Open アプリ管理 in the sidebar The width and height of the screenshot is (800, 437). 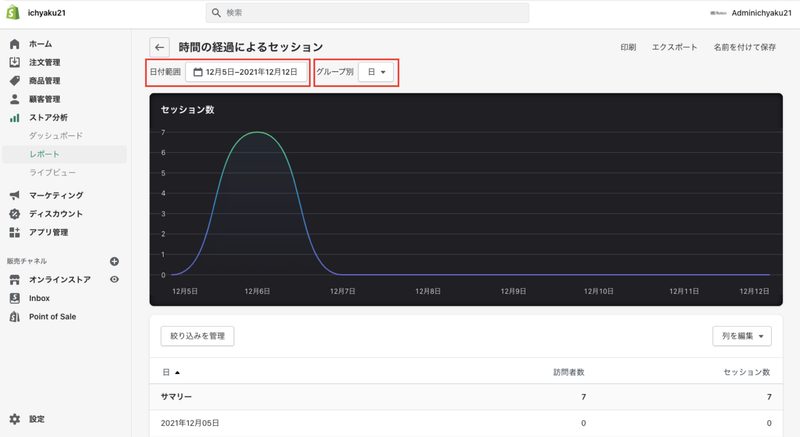[x=48, y=232]
